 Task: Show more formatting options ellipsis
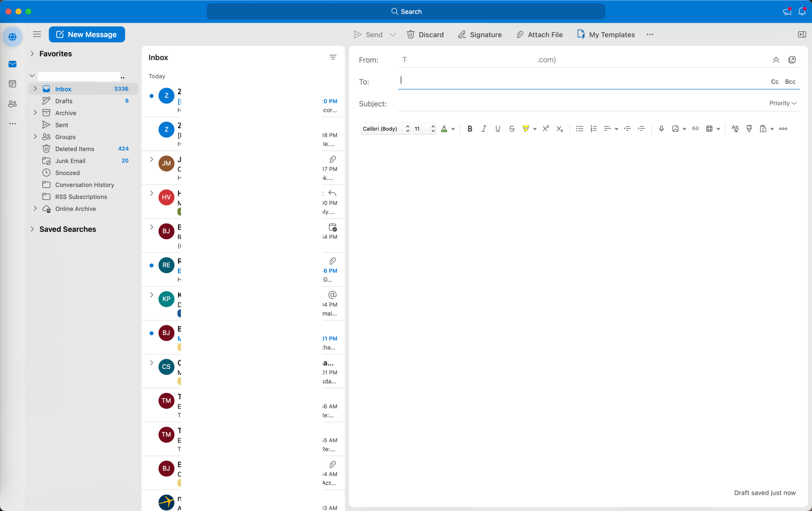783,129
